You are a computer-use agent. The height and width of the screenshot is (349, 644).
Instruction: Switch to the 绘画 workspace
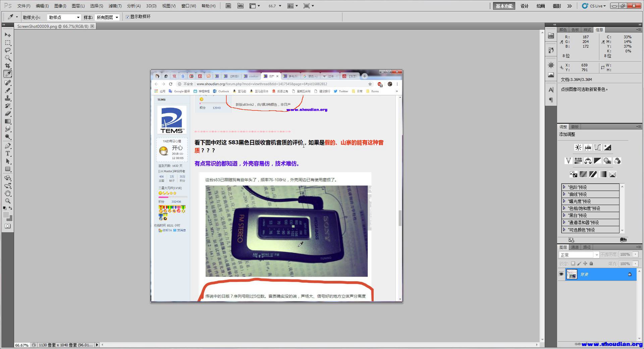(x=541, y=6)
